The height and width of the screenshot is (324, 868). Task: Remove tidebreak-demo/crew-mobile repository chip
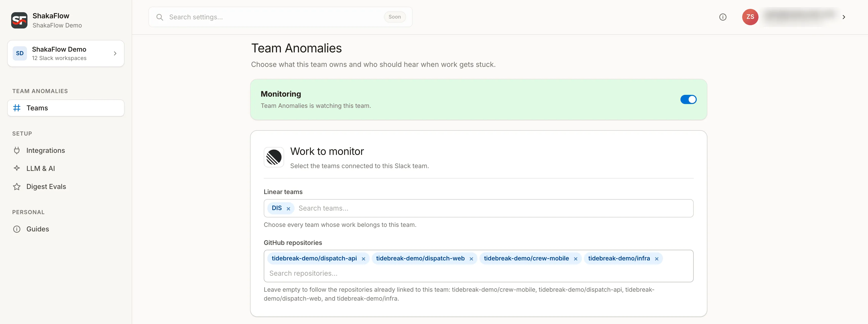click(576, 259)
